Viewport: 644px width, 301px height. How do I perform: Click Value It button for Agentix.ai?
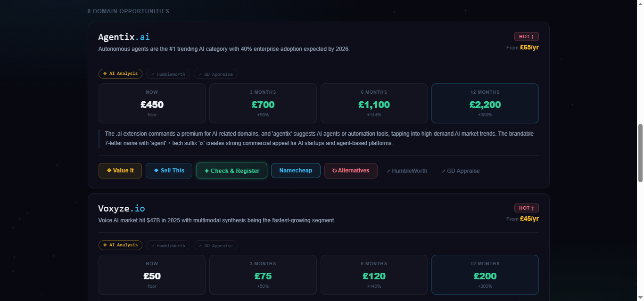pyautogui.click(x=120, y=171)
